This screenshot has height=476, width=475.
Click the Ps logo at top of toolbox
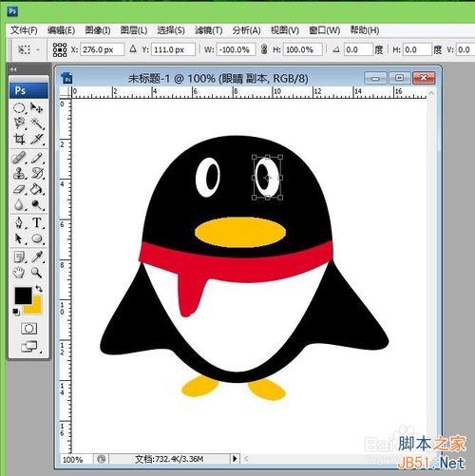pos(28,90)
